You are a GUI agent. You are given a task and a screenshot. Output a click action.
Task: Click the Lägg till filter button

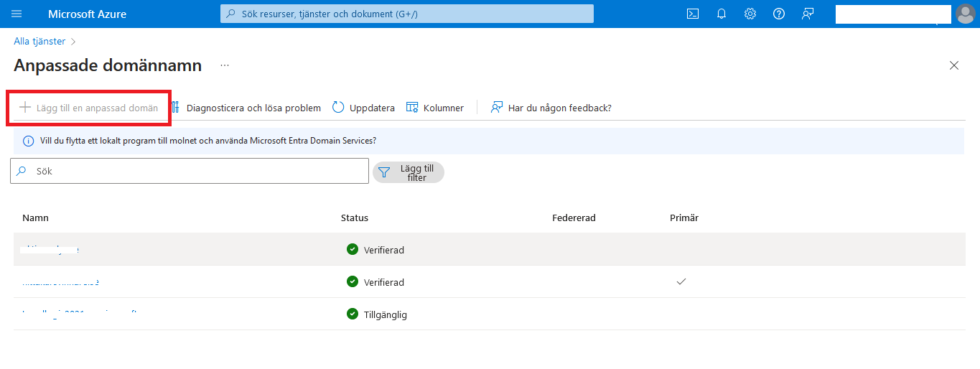[x=409, y=172]
